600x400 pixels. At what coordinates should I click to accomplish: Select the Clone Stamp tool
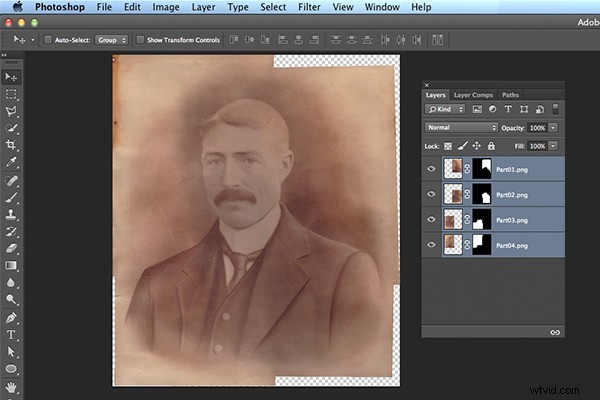coord(12,214)
